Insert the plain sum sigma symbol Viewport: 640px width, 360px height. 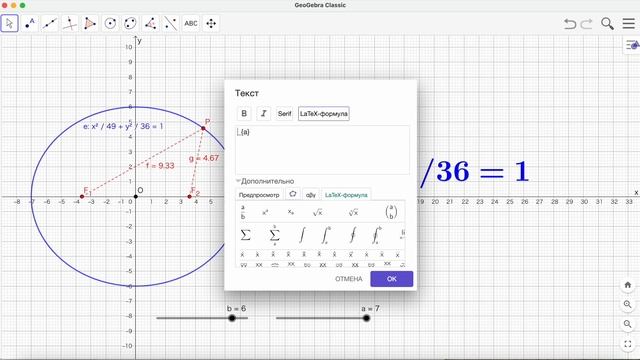point(245,235)
